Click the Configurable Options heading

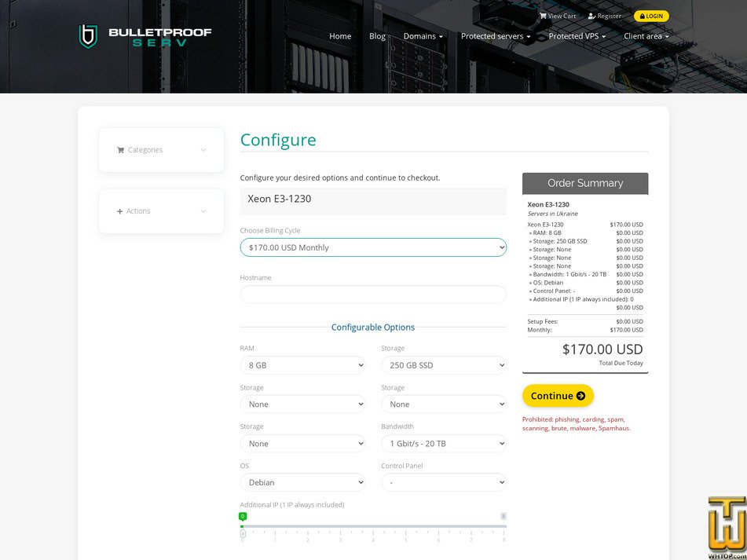click(373, 328)
